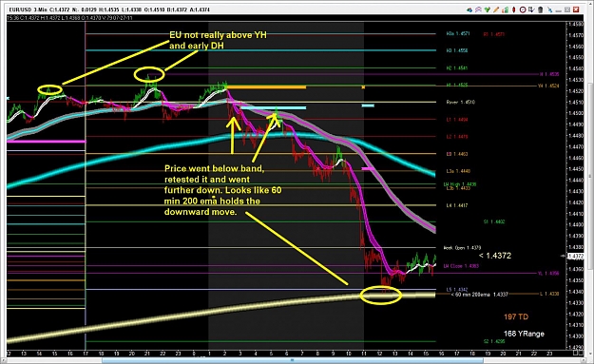Click the green S2 level label
This screenshot has height=364, width=594.
[x=494, y=341]
